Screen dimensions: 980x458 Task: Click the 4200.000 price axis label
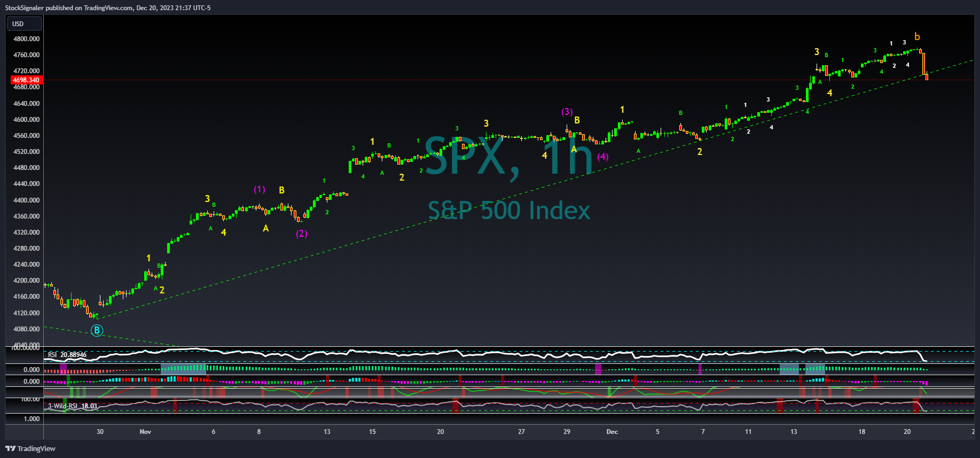27,281
